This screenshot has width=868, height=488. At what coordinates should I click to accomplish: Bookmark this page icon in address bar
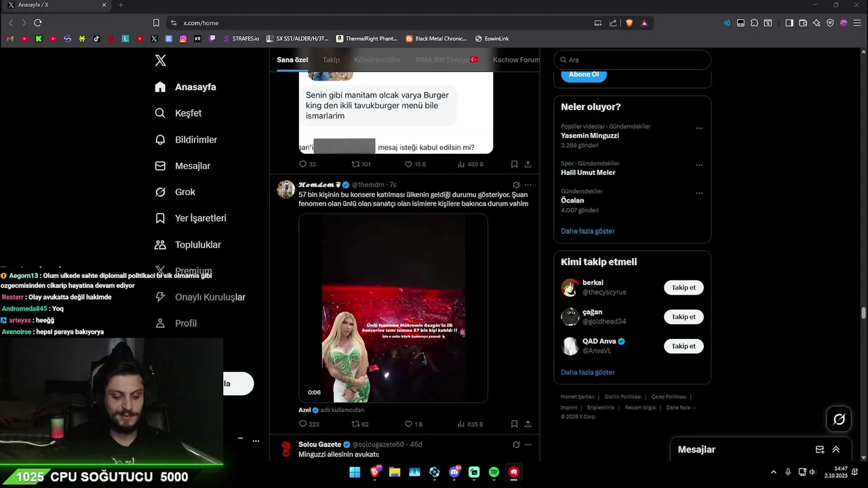pyautogui.click(x=156, y=22)
